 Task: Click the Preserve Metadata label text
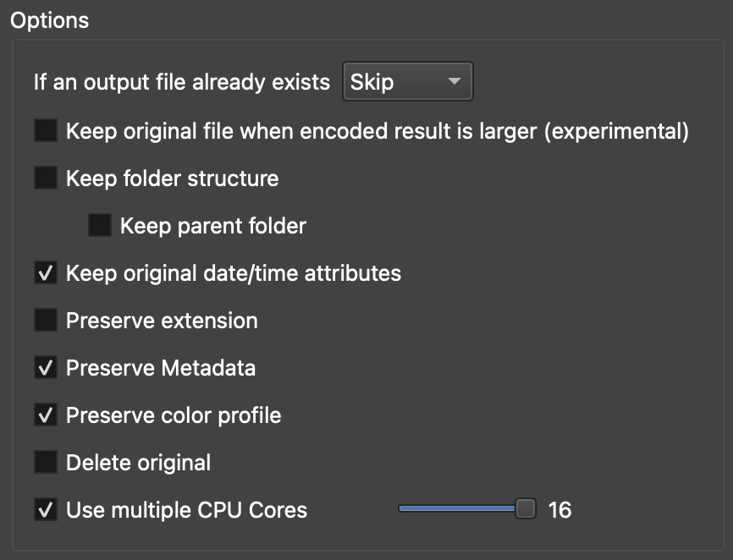pos(161,368)
